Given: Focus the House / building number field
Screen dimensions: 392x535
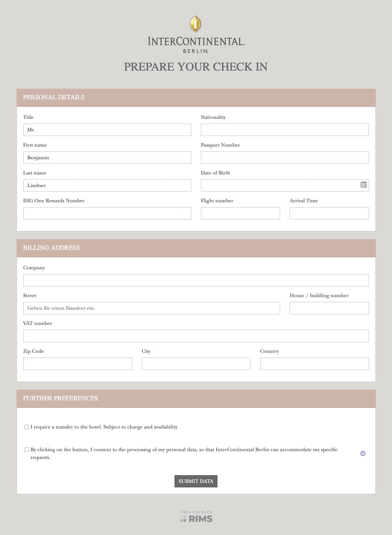Looking at the screenshot, I should 329,308.
